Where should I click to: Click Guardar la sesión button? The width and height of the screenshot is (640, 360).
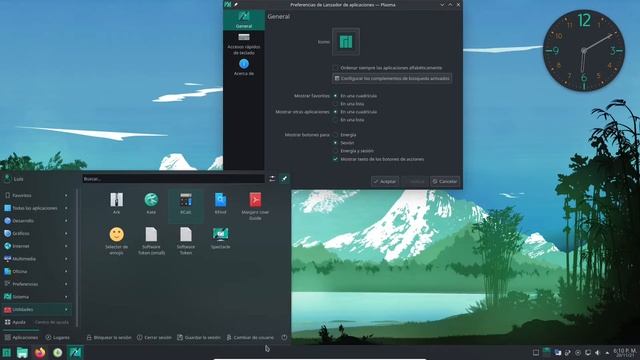click(x=199, y=338)
